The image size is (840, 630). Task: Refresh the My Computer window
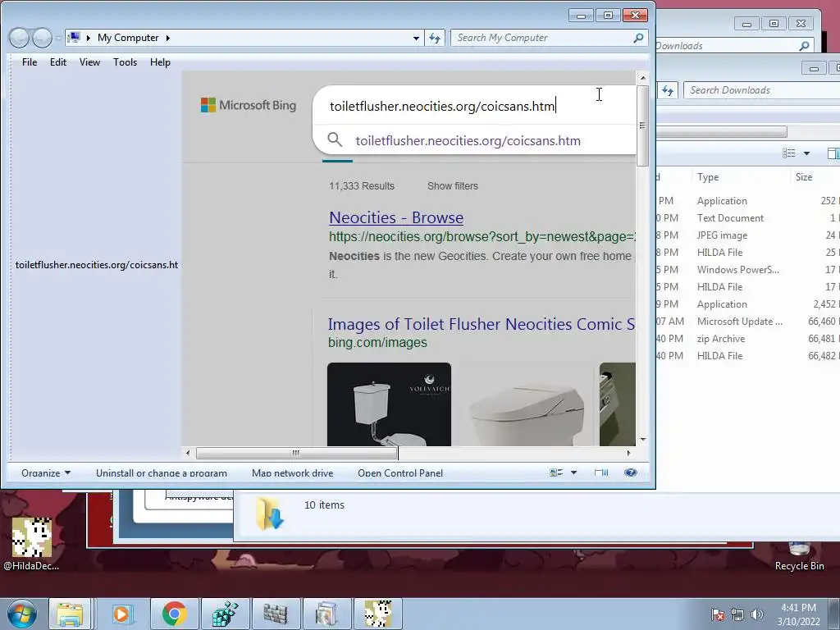pyautogui.click(x=435, y=38)
